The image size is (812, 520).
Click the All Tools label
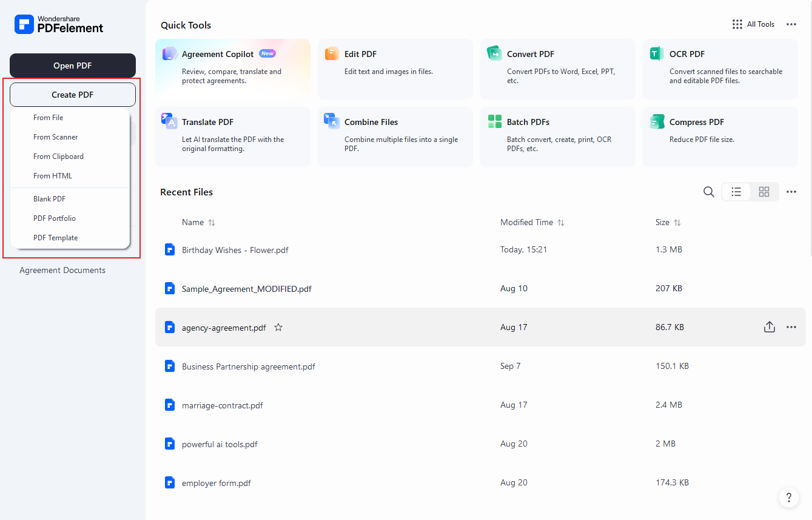(x=760, y=24)
